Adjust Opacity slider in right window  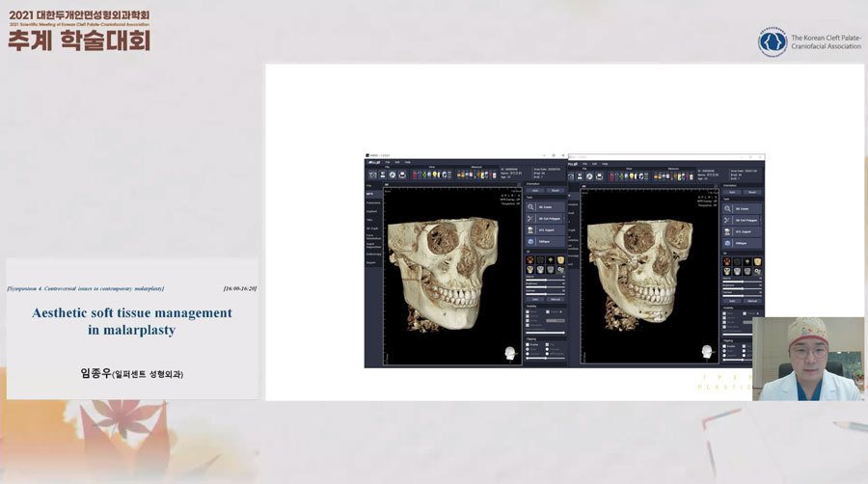click(x=742, y=282)
